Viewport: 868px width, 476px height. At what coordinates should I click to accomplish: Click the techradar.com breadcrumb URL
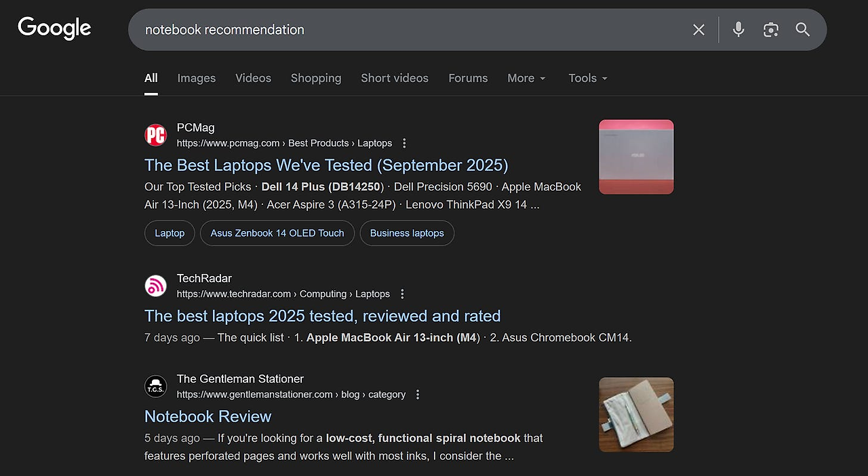[283, 294]
